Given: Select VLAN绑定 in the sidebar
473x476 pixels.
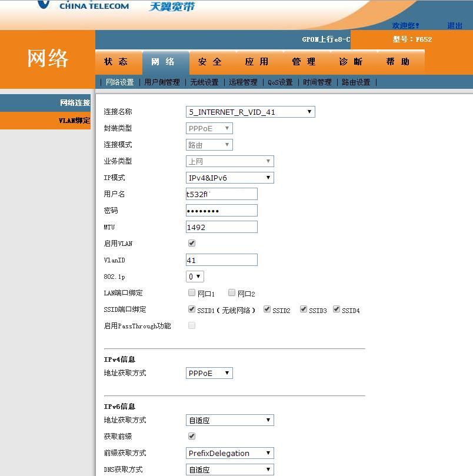Looking at the screenshot, I should point(74,121).
